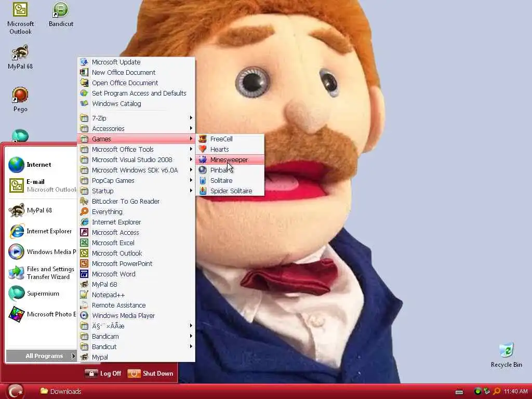Expand the Bandicam submenu
Viewport: 532px width, 399px height.
137,337
